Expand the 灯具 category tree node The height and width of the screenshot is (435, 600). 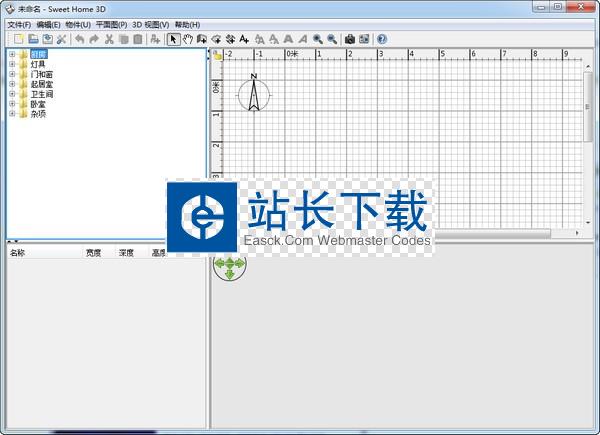tap(12, 64)
